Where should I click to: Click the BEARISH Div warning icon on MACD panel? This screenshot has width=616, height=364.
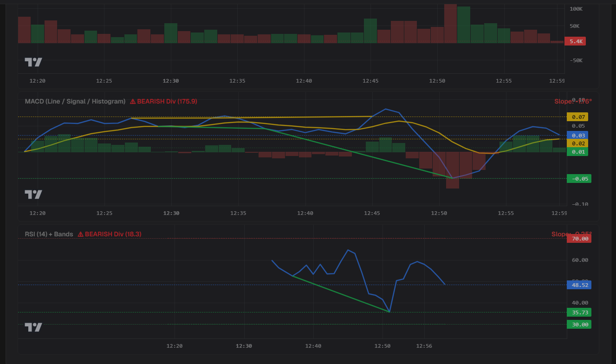(132, 101)
